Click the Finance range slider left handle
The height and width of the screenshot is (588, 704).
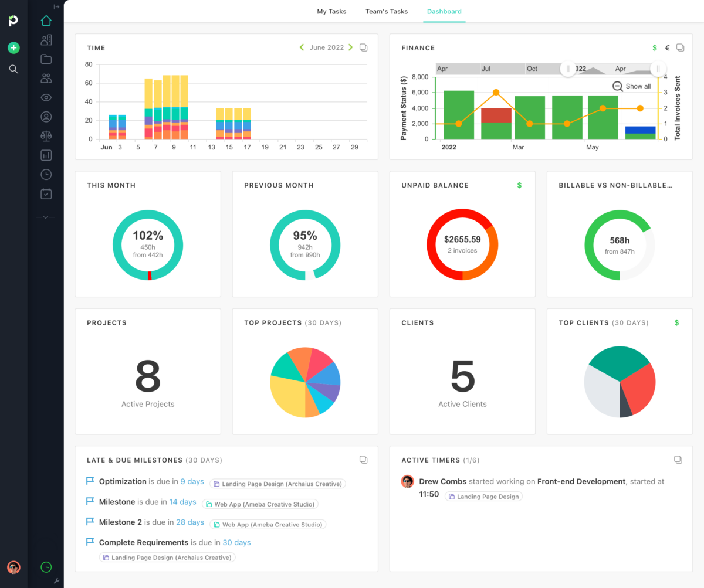[x=567, y=69]
